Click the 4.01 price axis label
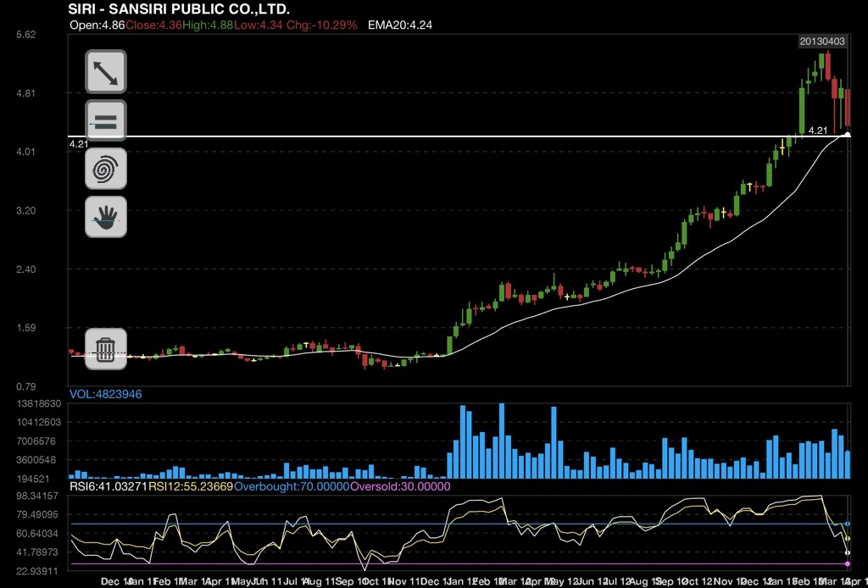This screenshot has width=868, height=588. pyautogui.click(x=26, y=152)
